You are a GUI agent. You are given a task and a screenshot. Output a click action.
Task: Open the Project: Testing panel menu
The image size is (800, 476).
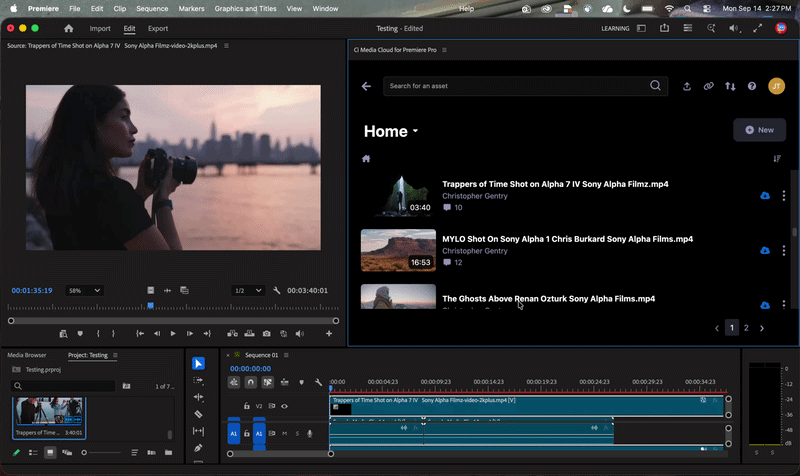(115, 355)
